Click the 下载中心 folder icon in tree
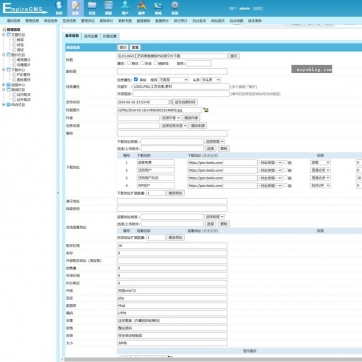 point(9,70)
